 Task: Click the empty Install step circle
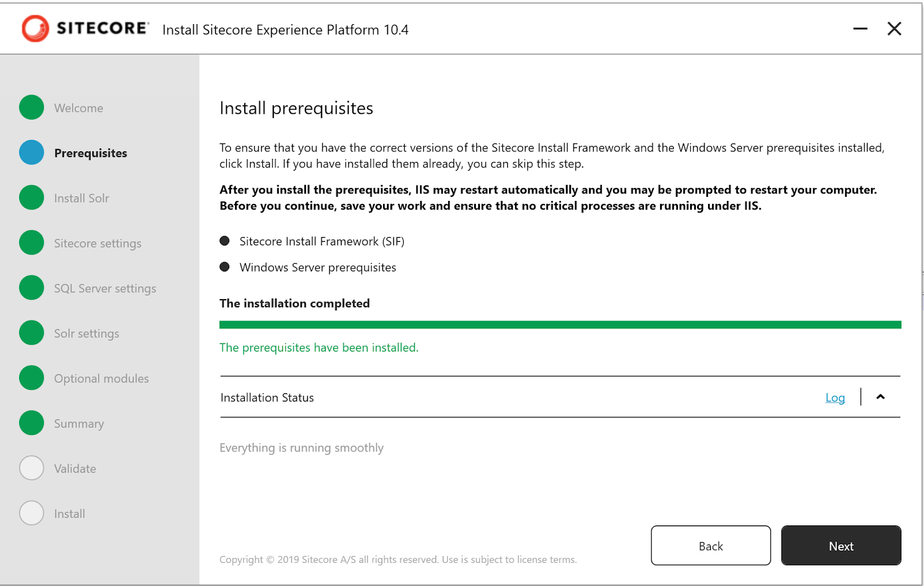32,513
